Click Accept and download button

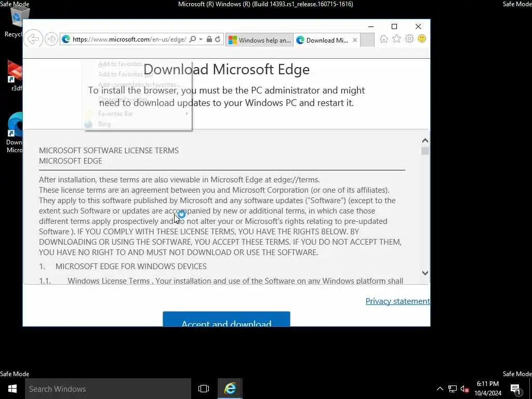227,319
